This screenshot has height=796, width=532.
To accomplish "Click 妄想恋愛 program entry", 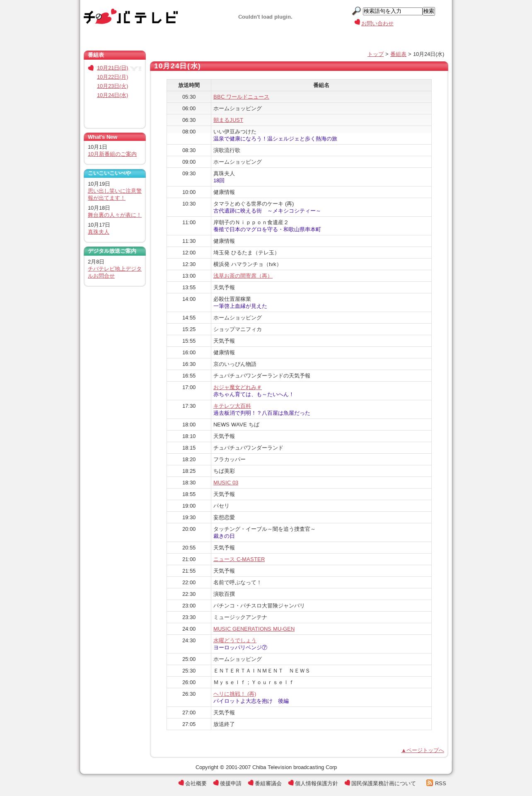I will coord(224,518).
